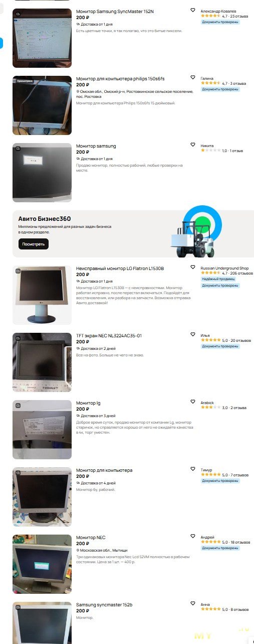The image size is (254, 644).
Task: Favorite the Samsung SyncMaster 152N listing heart
Action: pyautogui.click(x=193, y=10)
